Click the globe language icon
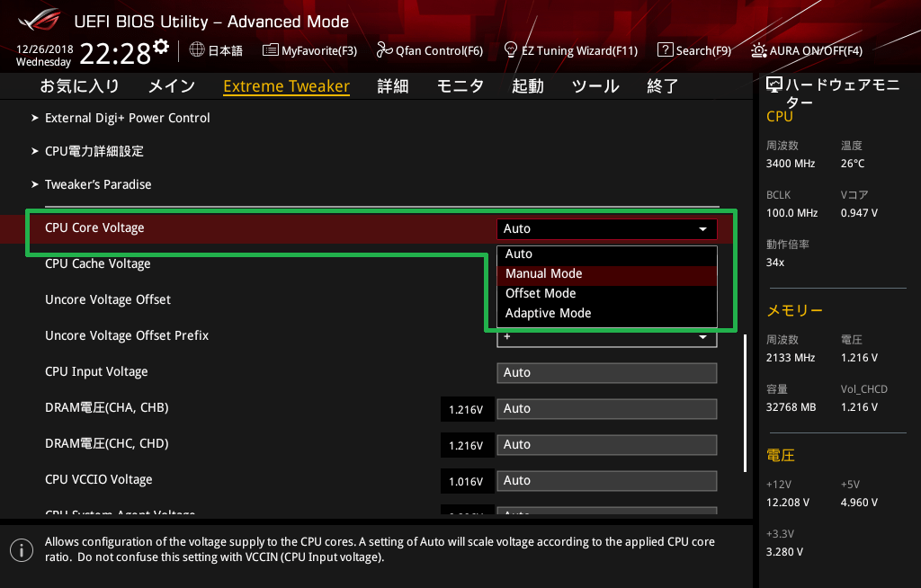Image resolution: width=921 pixels, height=588 pixels. pos(197,50)
